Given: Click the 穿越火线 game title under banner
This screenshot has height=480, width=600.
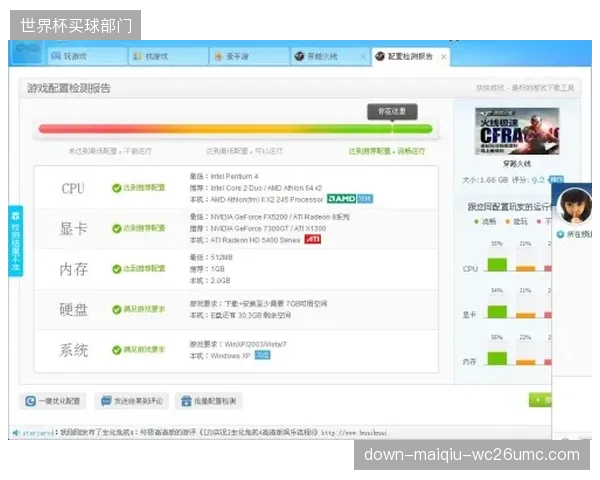Looking at the screenshot, I should [x=517, y=164].
